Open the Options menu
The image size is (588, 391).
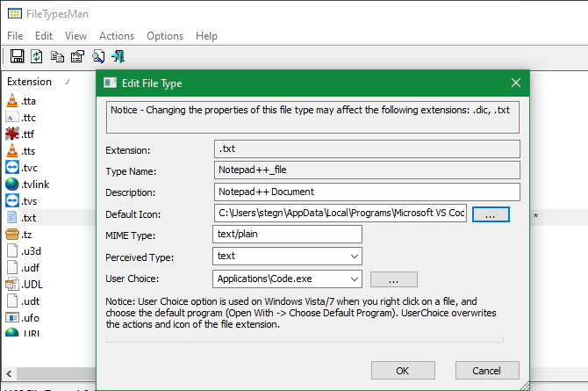coord(165,36)
